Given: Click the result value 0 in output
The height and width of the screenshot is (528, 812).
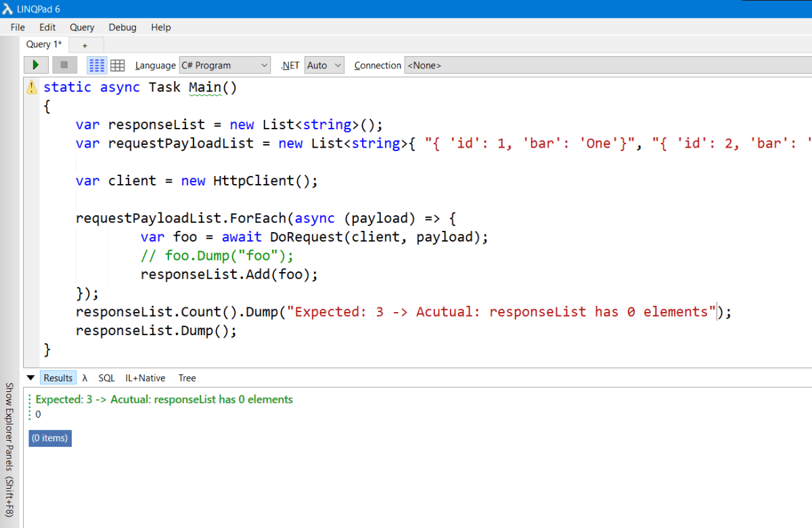Looking at the screenshot, I should pyautogui.click(x=38, y=414).
